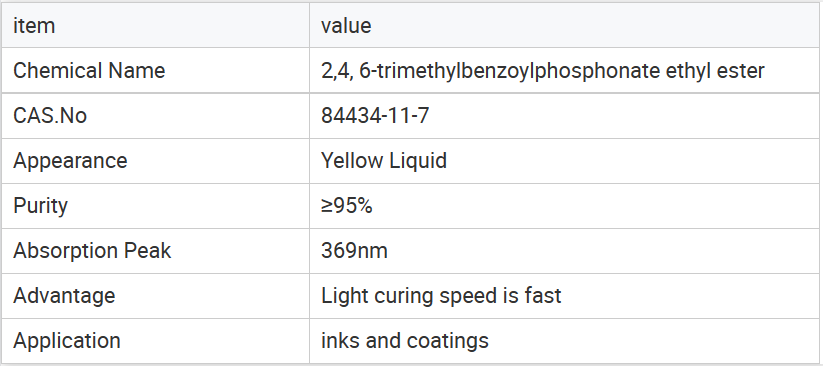
Task: Click the 'item' column header
Action: 155,25
